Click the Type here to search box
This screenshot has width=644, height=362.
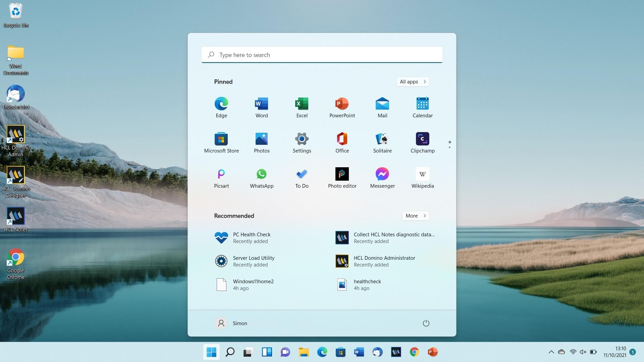(x=322, y=55)
